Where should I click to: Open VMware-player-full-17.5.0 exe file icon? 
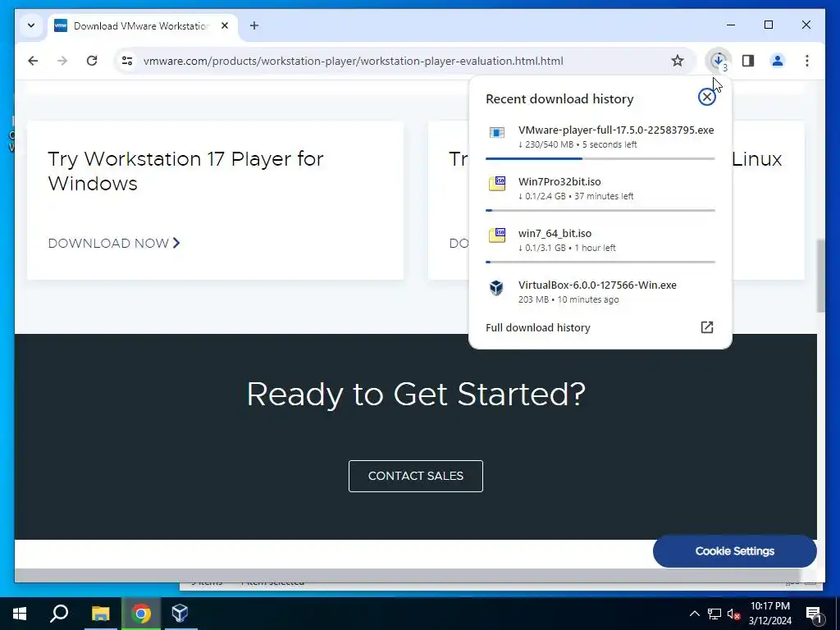[x=496, y=132]
